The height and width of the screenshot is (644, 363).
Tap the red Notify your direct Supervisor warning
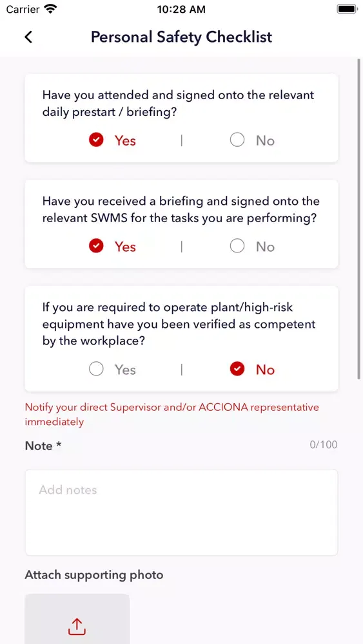(172, 414)
